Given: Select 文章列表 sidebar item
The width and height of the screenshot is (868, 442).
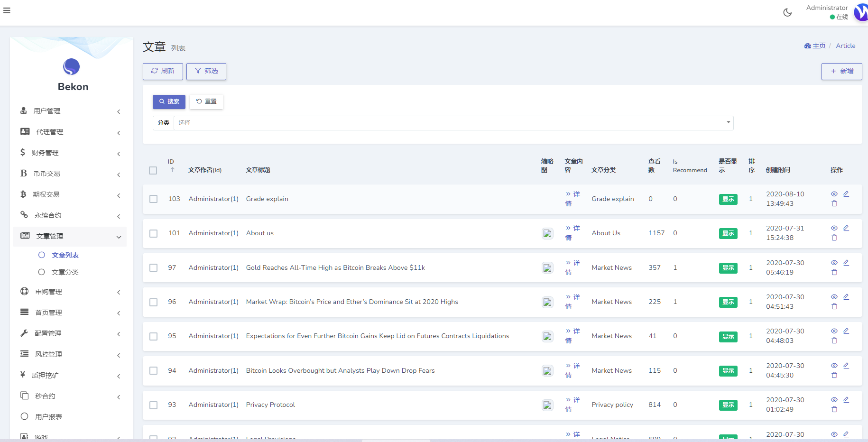Looking at the screenshot, I should pos(65,255).
